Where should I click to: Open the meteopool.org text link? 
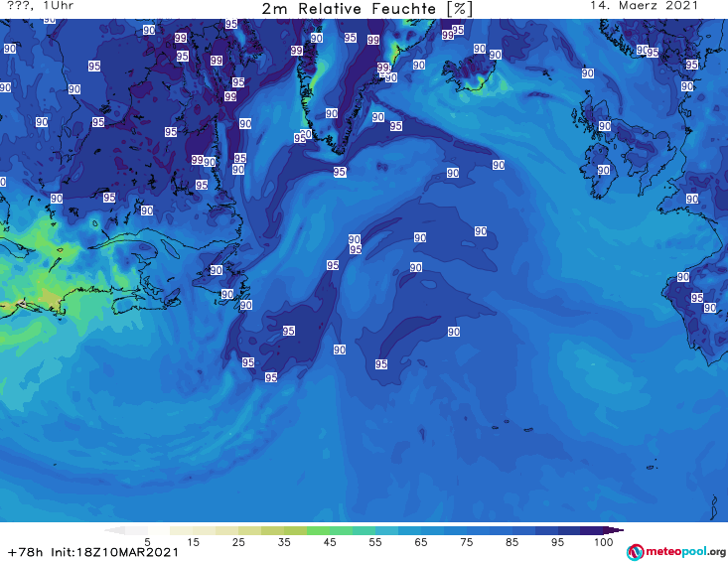pos(685,551)
